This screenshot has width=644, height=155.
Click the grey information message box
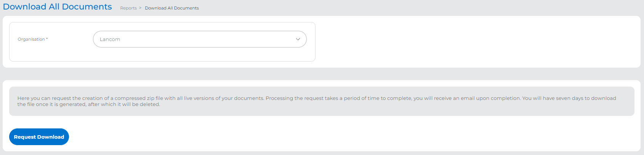(322, 110)
